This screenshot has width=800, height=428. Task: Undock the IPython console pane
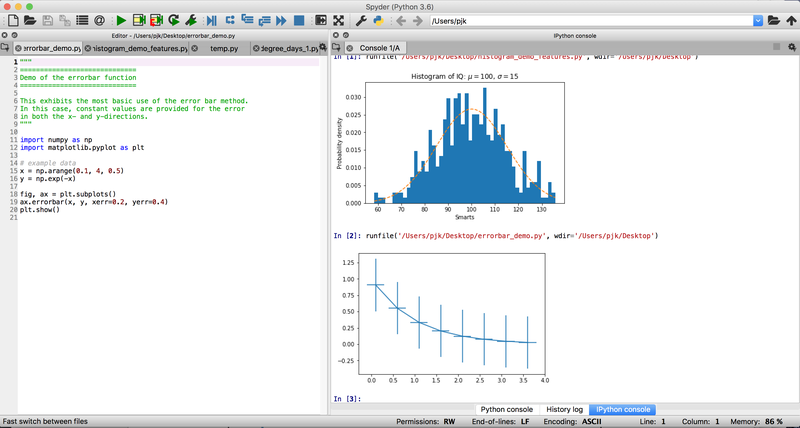[x=345, y=35]
